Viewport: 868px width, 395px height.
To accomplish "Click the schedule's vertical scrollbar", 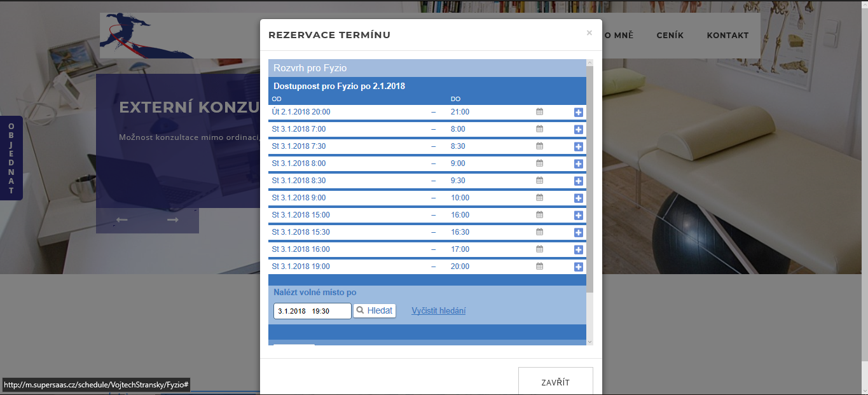I will (x=589, y=178).
